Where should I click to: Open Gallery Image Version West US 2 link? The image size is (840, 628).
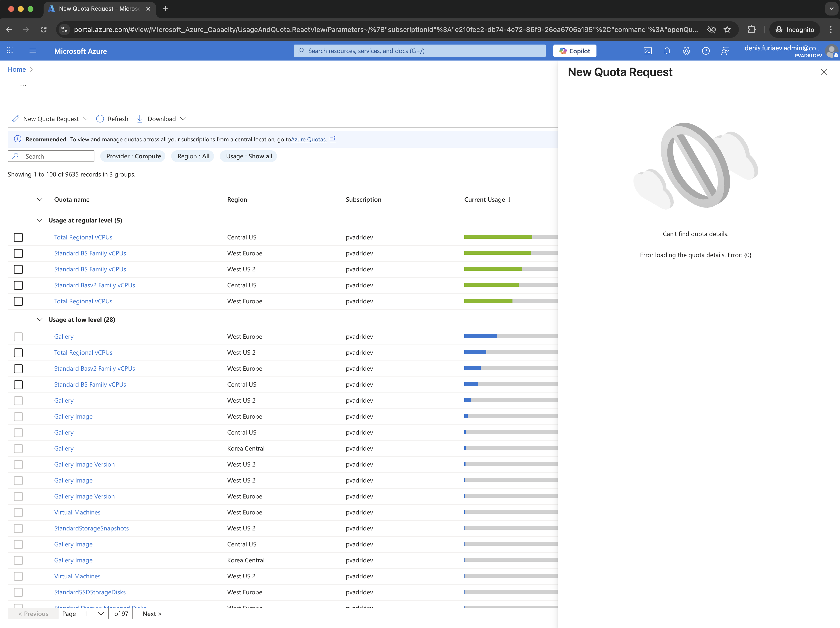(84, 464)
